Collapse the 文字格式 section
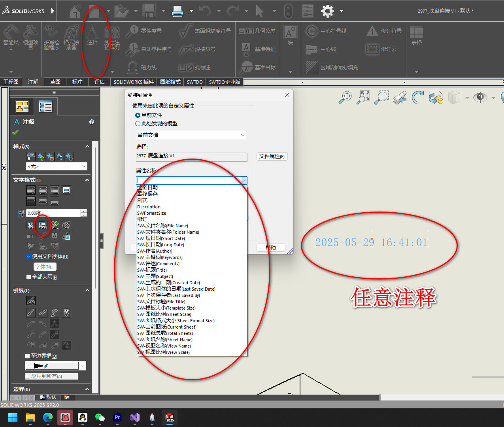504x427 pixels. (87, 180)
